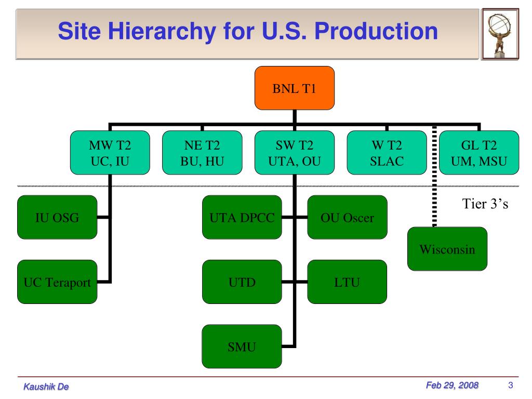The image size is (532, 399).
Task: Click the ATLAS statue logo image
Action: tap(500, 34)
